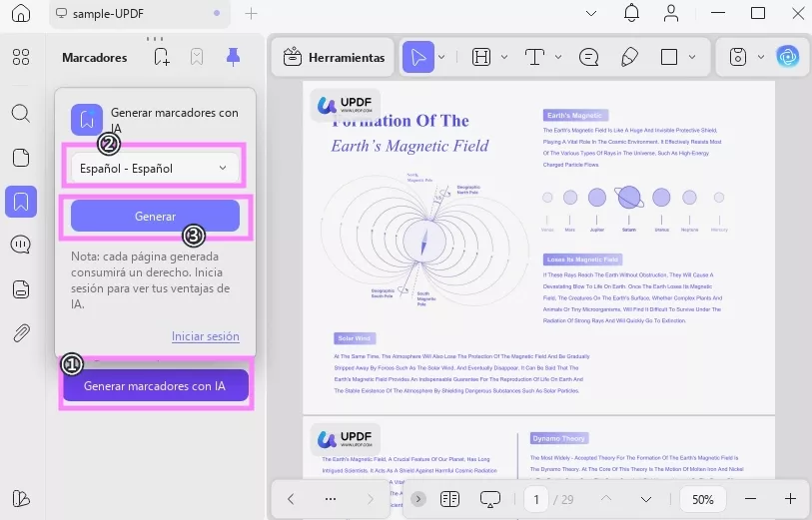Click the save icon in toolbar
Image resolution: width=812 pixels, height=520 pixels.
coord(738,57)
